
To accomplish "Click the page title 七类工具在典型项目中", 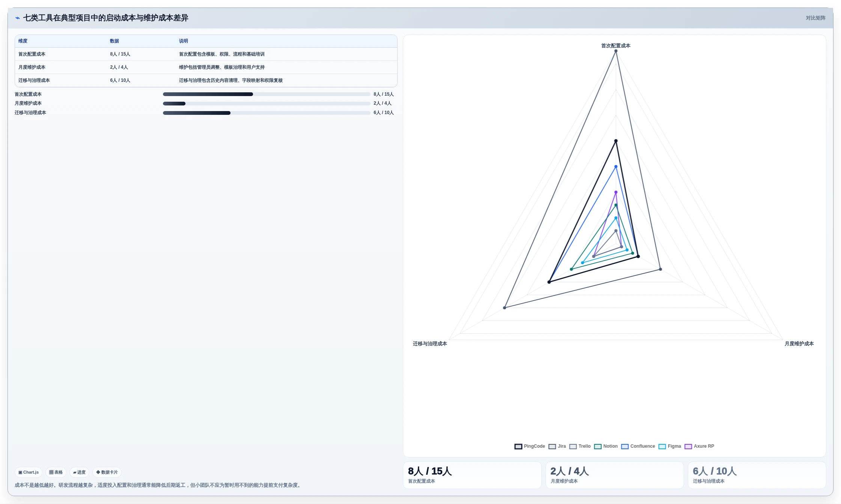I will point(106,18).
